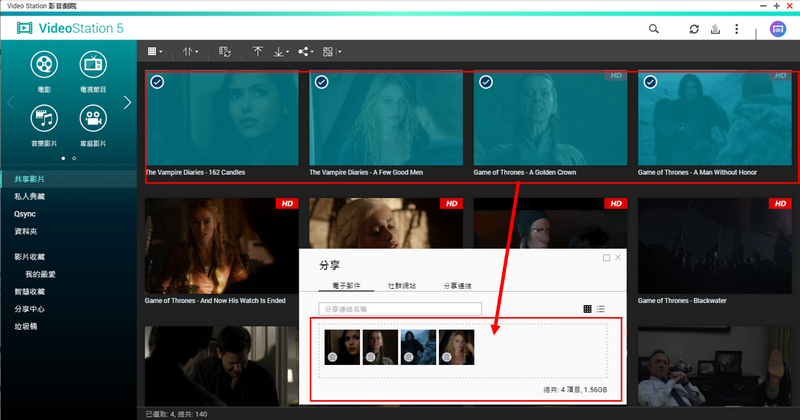Remove snowy scene thumbnail via its trash icon
Screen dimensions: 800x420
click(409, 357)
